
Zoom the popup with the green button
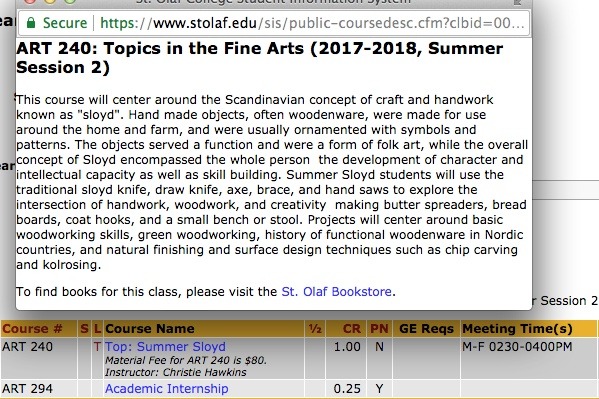70,1
